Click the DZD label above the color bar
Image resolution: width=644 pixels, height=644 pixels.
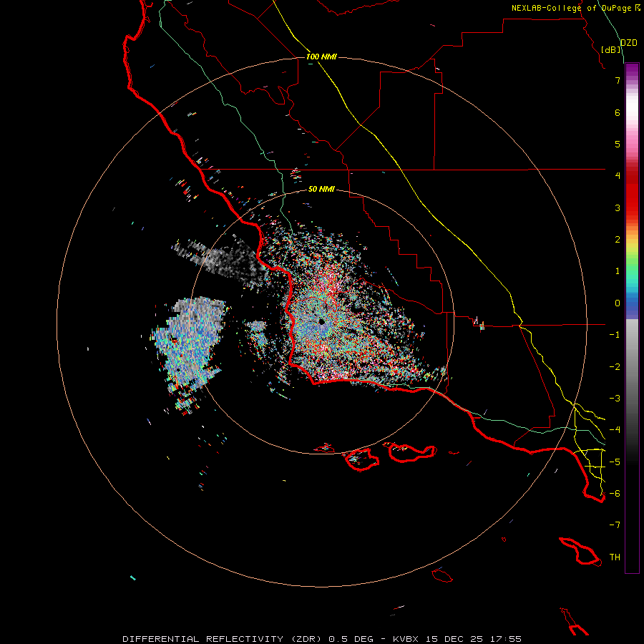(629, 43)
